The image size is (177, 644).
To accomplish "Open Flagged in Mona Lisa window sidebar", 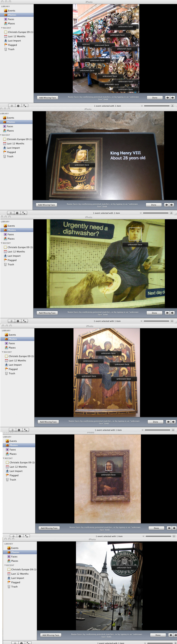I will coord(14,475).
